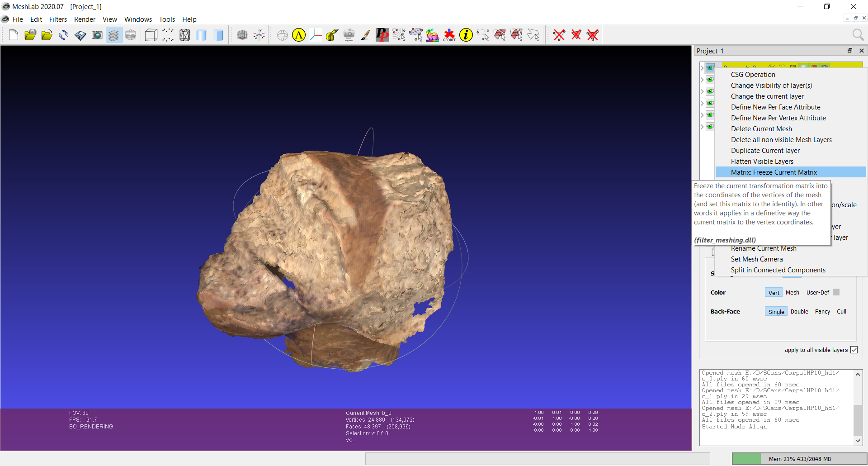Click the log panel scroll-up arrow
The height and width of the screenshot is (466, 868).
pos(858,375)
